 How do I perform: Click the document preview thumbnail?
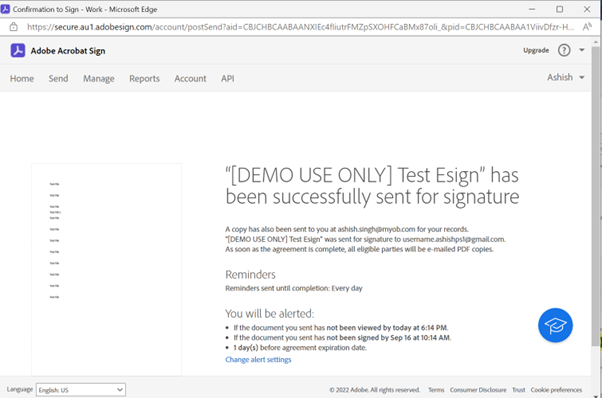coord(106,269)
